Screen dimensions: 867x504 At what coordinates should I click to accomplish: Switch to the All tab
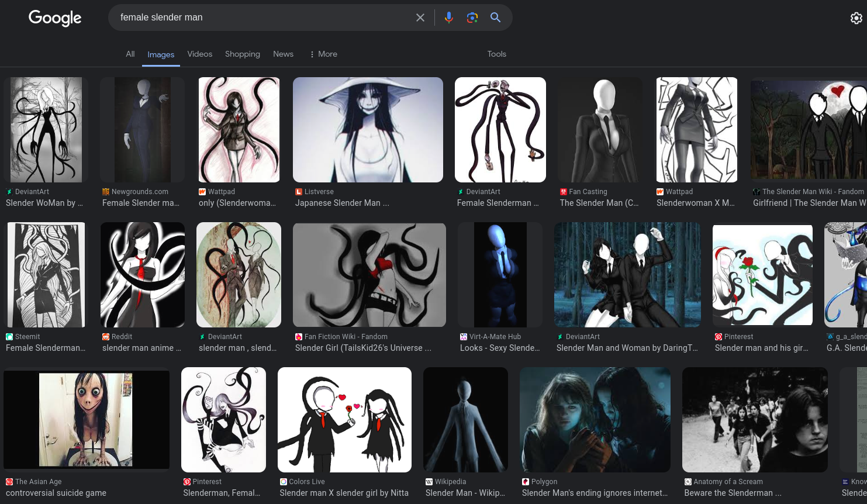click(x=130, y=54)
